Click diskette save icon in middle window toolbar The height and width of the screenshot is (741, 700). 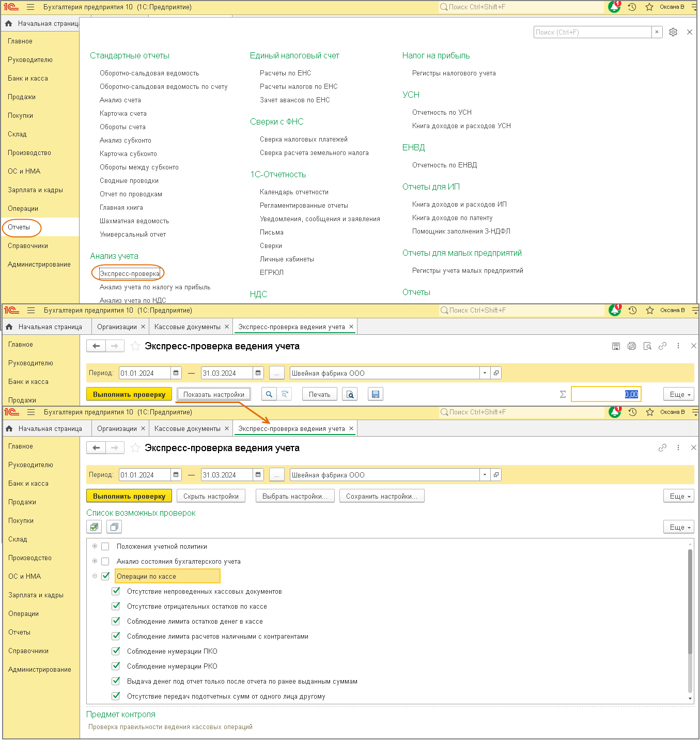(x=376, y=394)
